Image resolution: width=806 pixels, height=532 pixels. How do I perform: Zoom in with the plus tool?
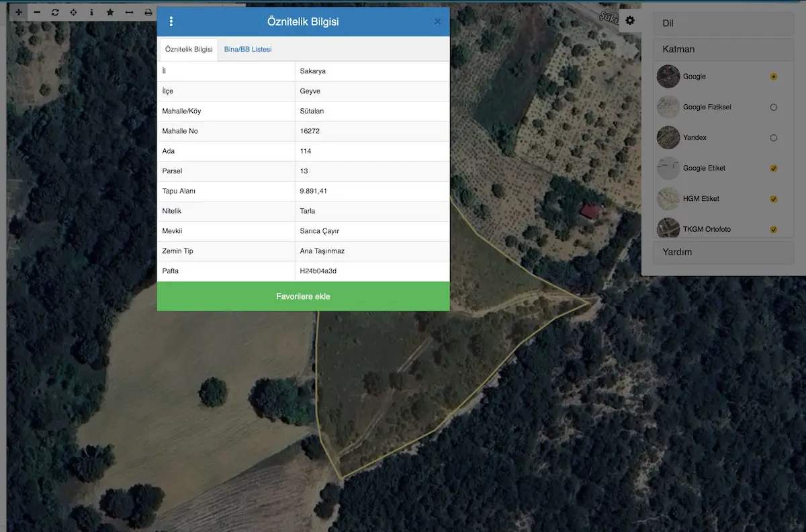18,12
